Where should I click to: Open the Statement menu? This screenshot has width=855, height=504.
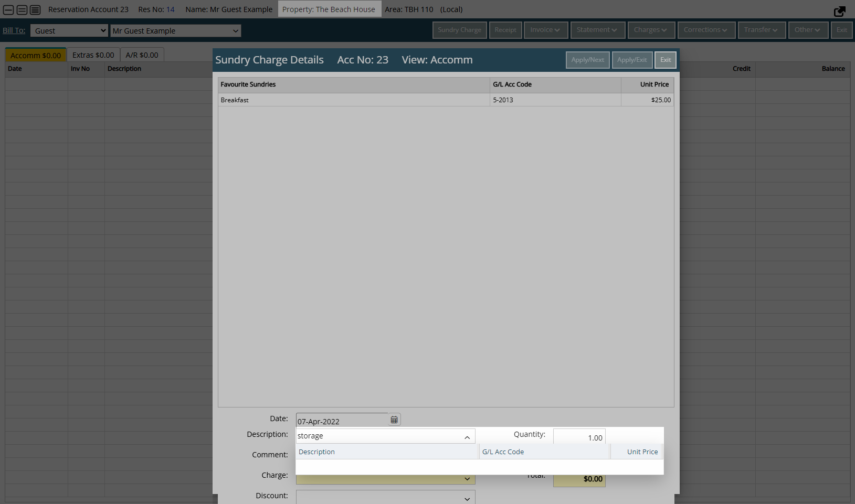597,30
